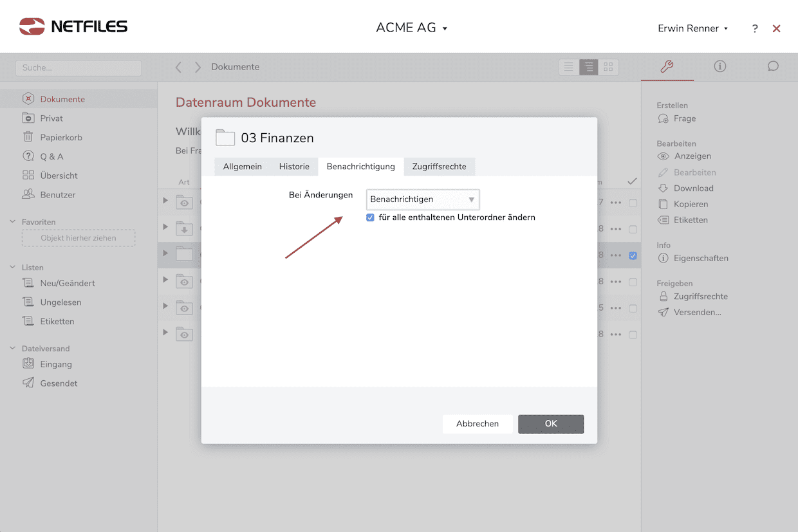Screen dimensions: 798x532
Task: Open the info panel icon
Action: (x=719, y=66)
